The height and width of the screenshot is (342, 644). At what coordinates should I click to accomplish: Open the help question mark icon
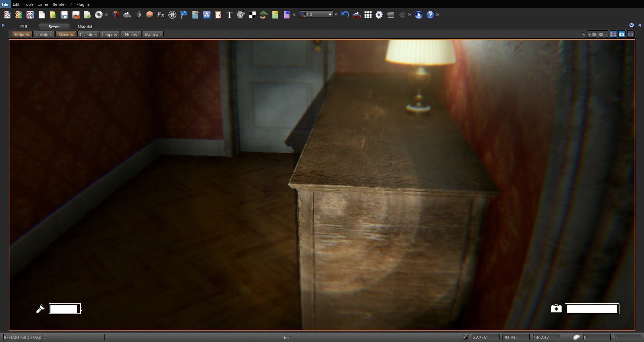coord(430,15)
